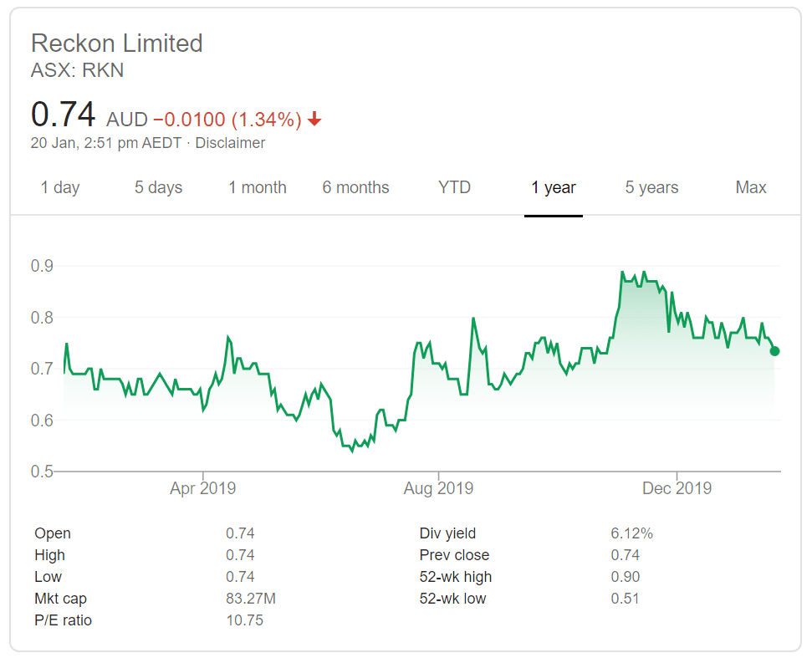Screen dimensions: 812x663
Task: Click the 20 Jan, 2:51 pm AEDT timestamp
Action: point(106,143)
